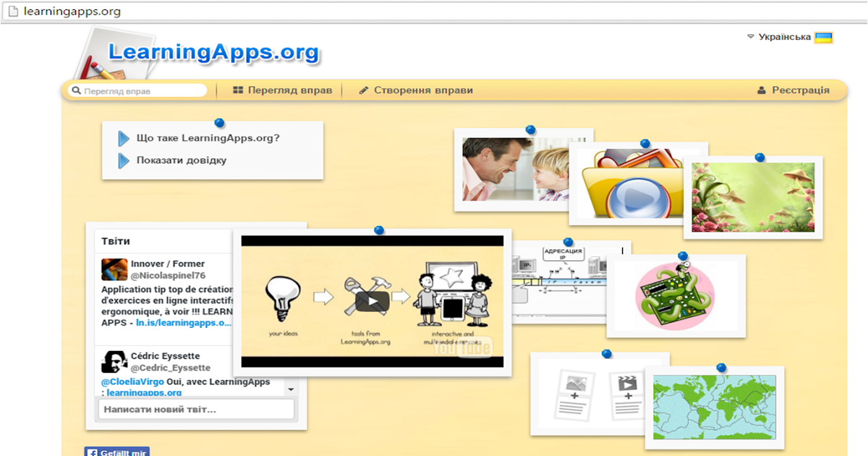Open the learningapps.org tweet link
Viewport: 868px width, 456px height.
click(x=144, y=393)
